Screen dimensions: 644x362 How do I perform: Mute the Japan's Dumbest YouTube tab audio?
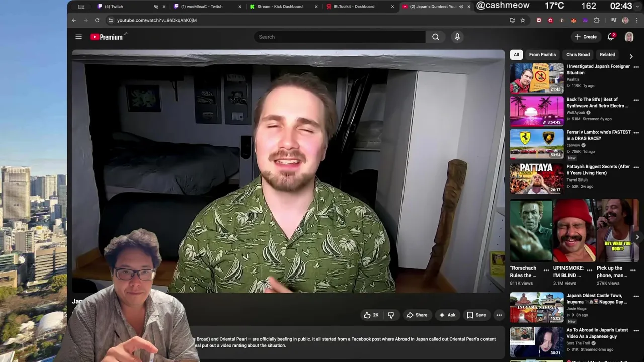tap(461, 7)
